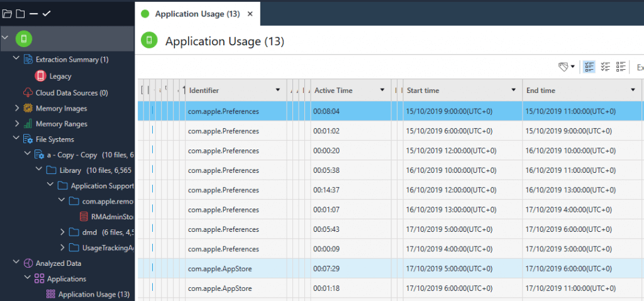This screenshot has height=301, width=644.
Task: Open the tags dropdown arrow
Action: [x=572, y=67]
